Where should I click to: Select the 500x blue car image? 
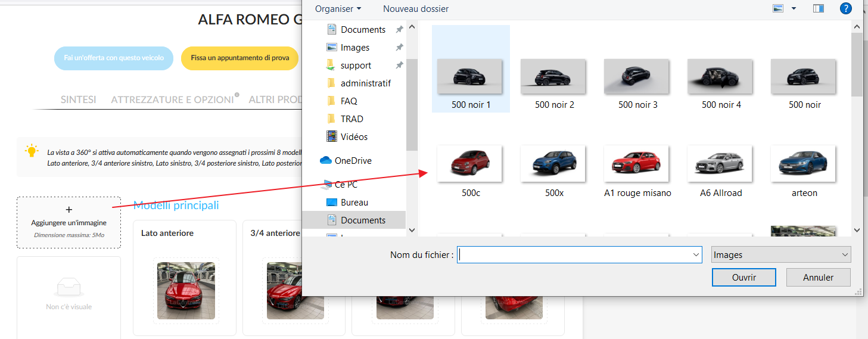[554, 163]
